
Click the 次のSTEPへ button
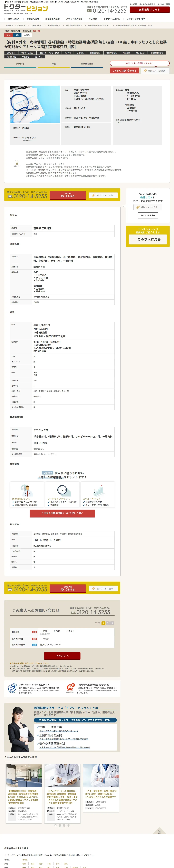[62, 656]
